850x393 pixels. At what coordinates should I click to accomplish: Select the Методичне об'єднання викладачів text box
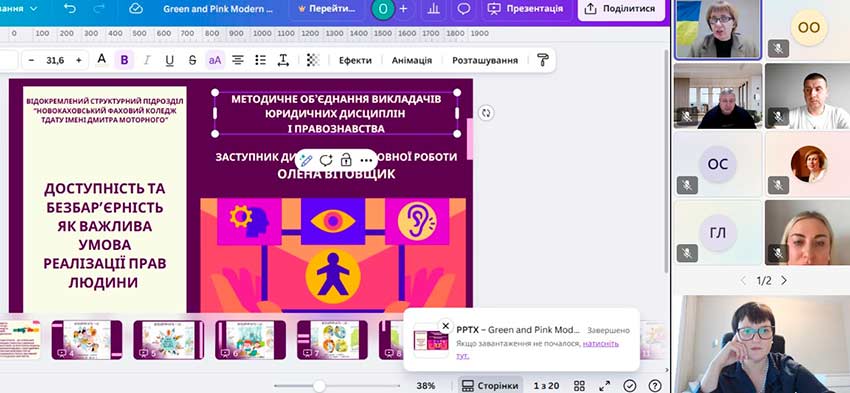tap(336, 113)
